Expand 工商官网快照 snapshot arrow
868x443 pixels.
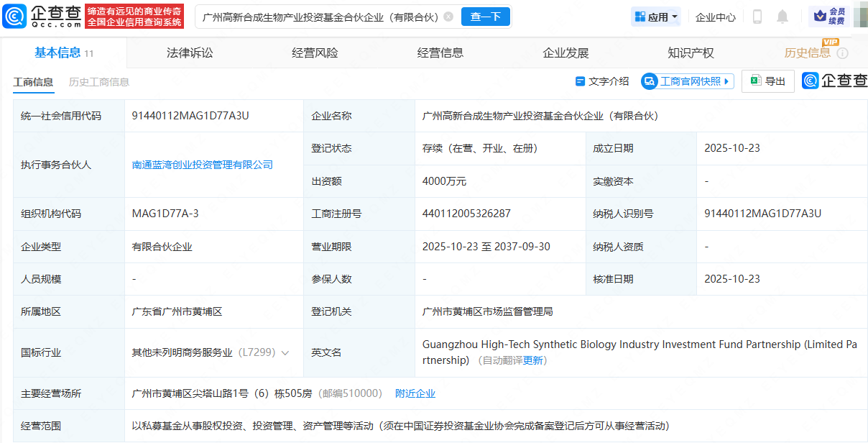pos(726,81)
